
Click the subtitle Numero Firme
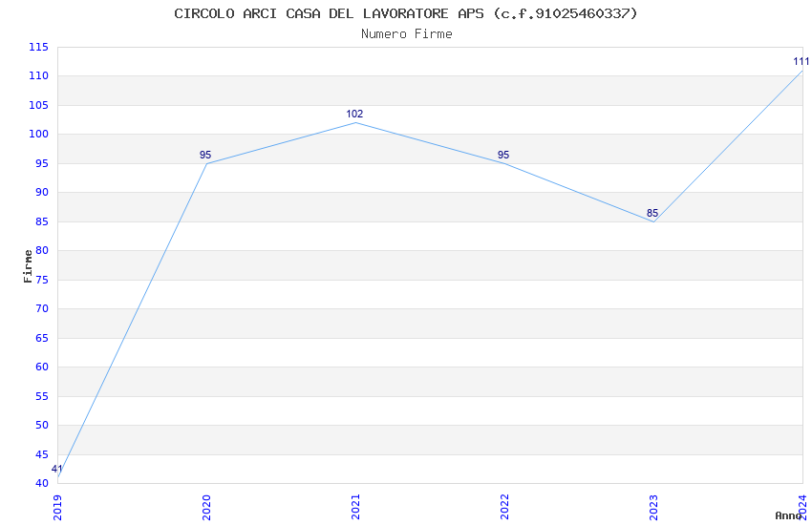click(x=407, y=34)
